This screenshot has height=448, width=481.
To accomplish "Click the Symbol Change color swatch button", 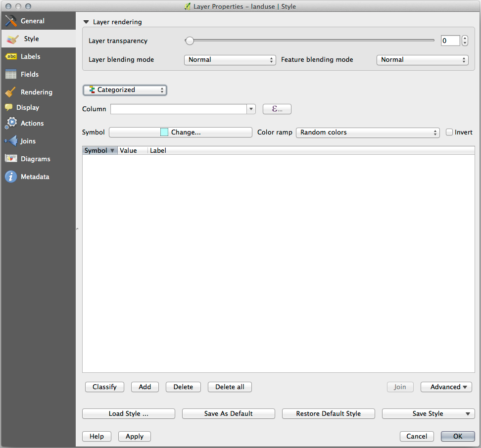I will [181, 133].
